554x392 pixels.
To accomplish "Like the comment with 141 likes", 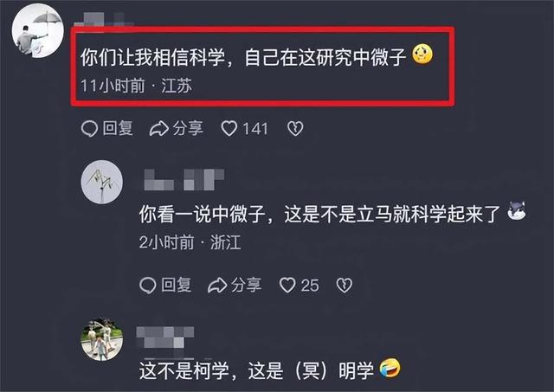I will (229, 129).
